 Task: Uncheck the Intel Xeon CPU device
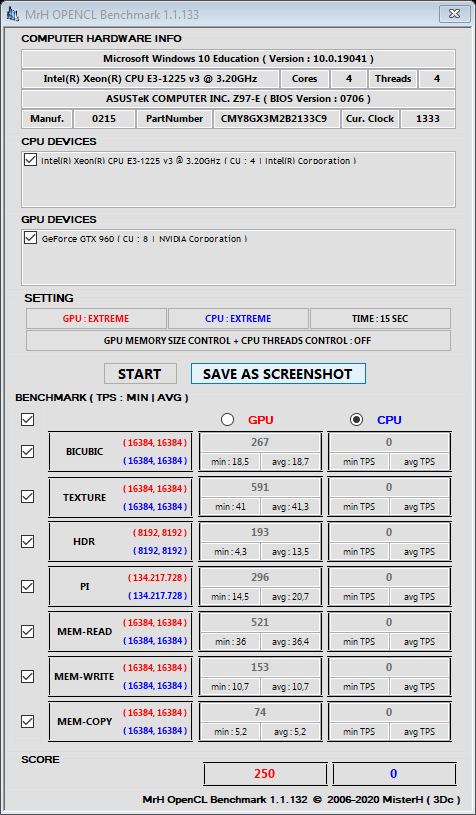coord(30,160)
